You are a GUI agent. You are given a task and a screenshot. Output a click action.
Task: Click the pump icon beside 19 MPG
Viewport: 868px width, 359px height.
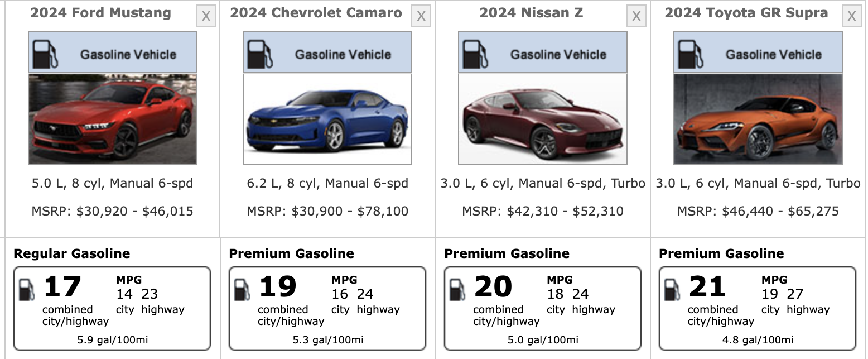click(x=242, y=290)
